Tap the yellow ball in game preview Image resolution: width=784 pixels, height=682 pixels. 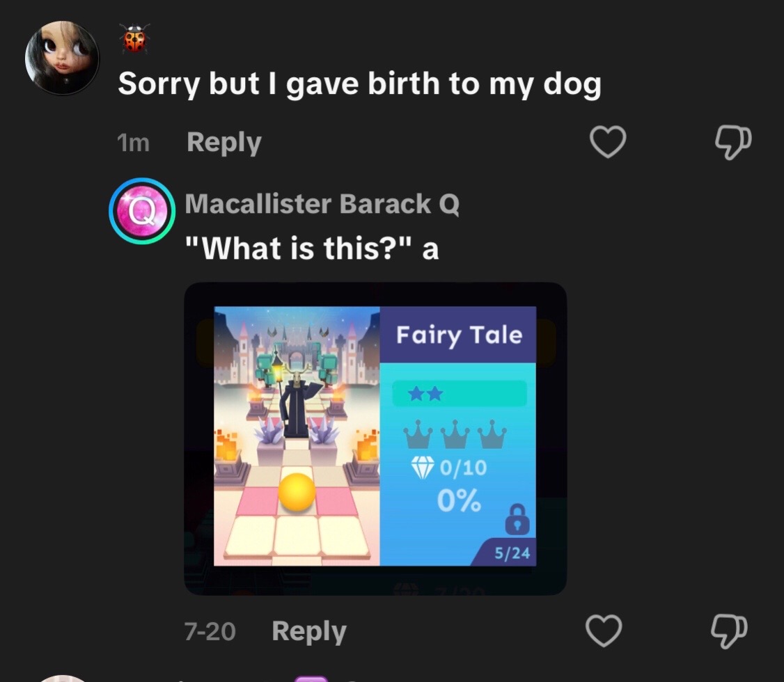click(x=297, y=492)
